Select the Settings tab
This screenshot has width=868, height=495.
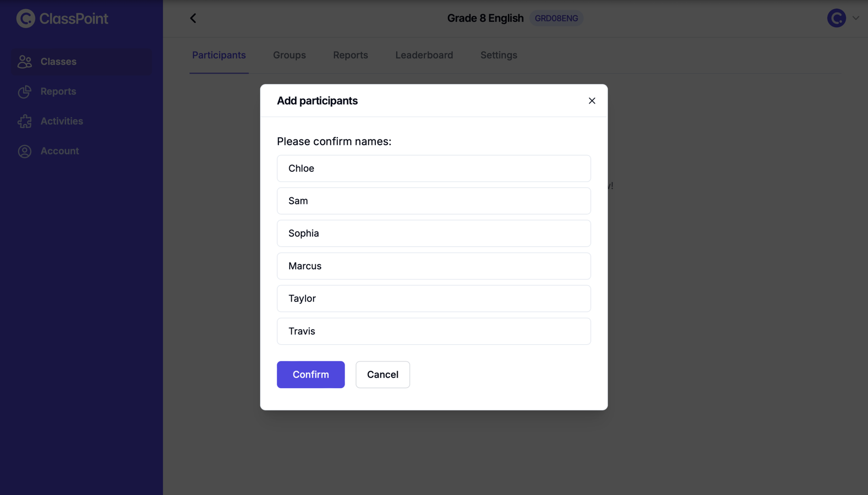coord(498,55)
